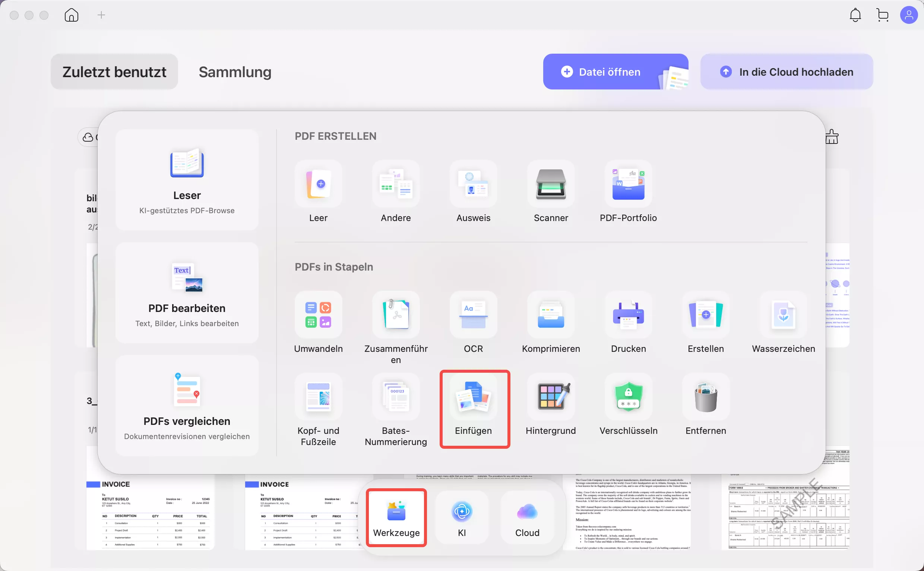The width and height of the screenshot is (924, 571).
Task: Open Bates-Nummerierung batch tool
Action: pos(396,410)
